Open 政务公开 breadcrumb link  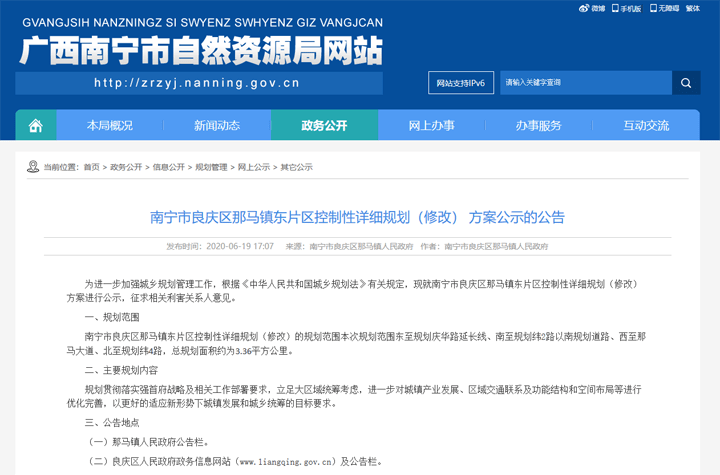click(x=126, y=167)
